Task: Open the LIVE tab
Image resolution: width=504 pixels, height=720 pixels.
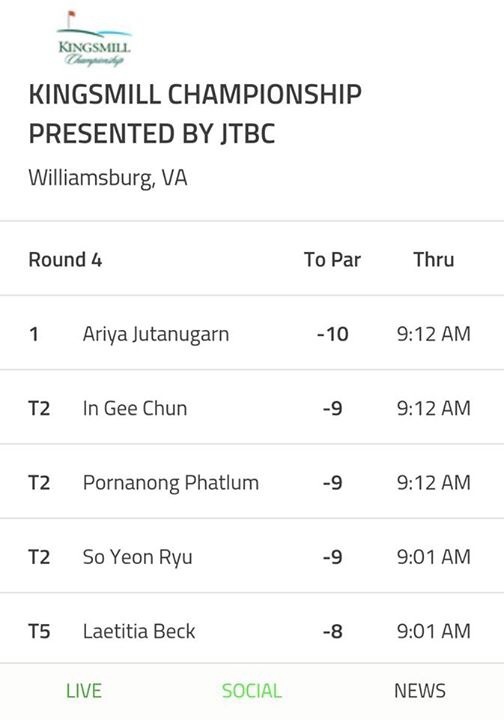Action: click(84, 691)
